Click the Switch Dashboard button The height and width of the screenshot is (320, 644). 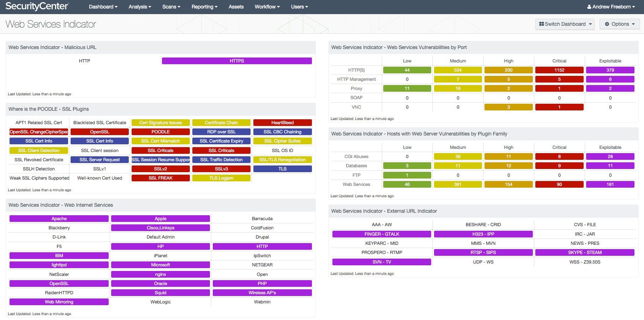(x=565, y=24)
